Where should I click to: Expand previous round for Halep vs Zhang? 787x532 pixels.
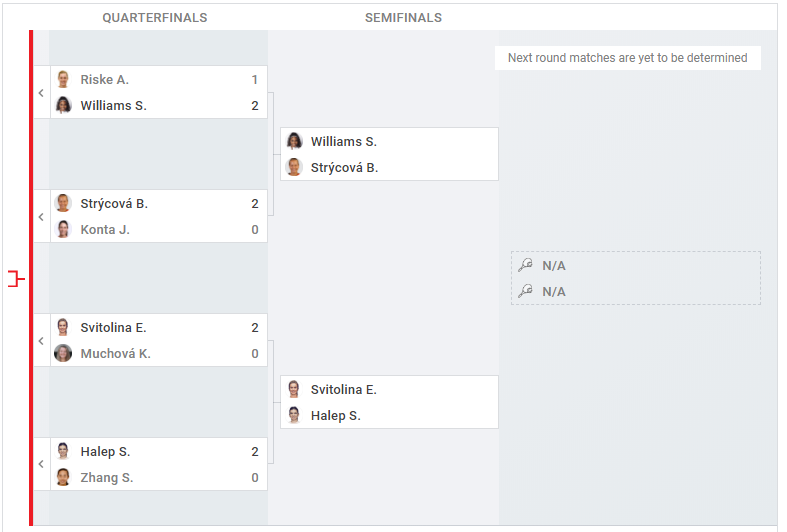(x=42, y=464)
